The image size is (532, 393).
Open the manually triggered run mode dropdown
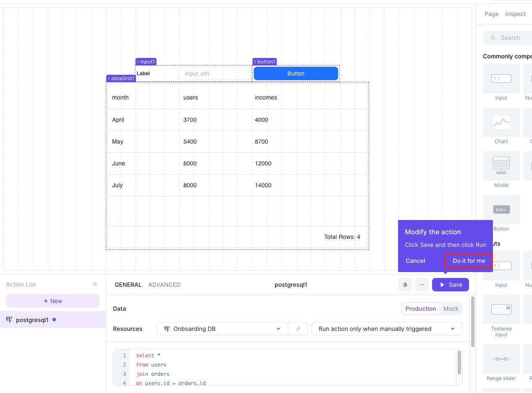(387, 329)
